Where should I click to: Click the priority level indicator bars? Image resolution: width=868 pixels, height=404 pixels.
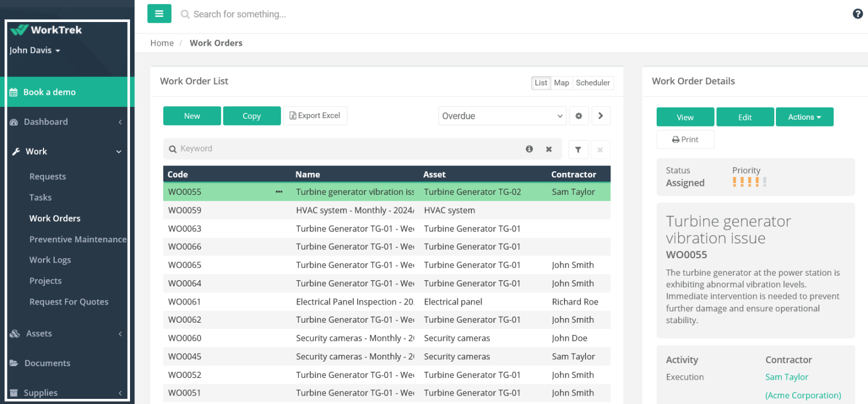coord(749,182)
